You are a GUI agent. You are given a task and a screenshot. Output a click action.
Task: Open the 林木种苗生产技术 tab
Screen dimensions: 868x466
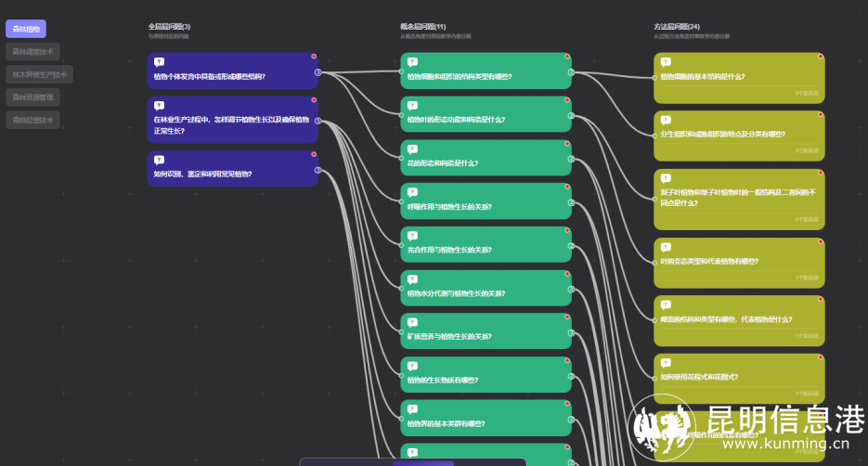point(38,74)
